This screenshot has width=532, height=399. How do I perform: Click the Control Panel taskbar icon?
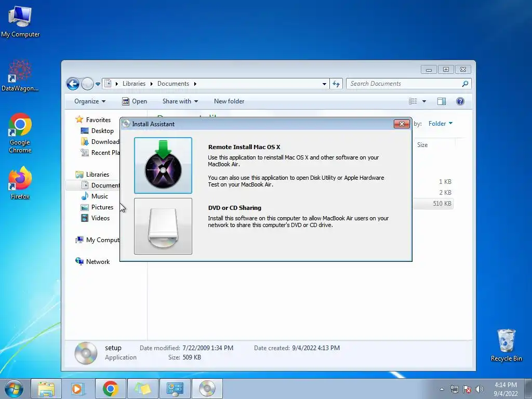pos(175,389)
